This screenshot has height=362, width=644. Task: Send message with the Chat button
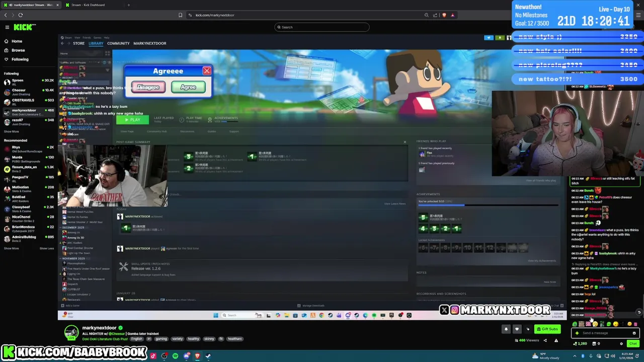(632, 344)
